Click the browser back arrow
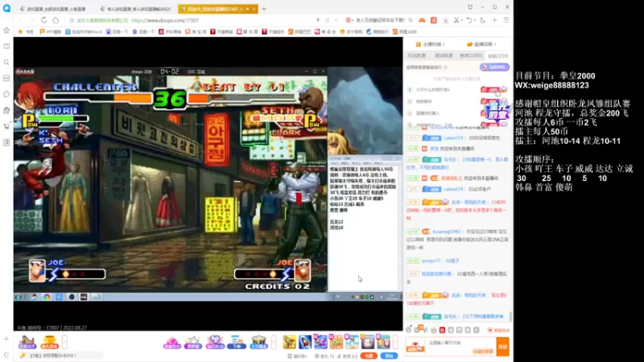The image size is (644, 362). [x=21, y=20]
